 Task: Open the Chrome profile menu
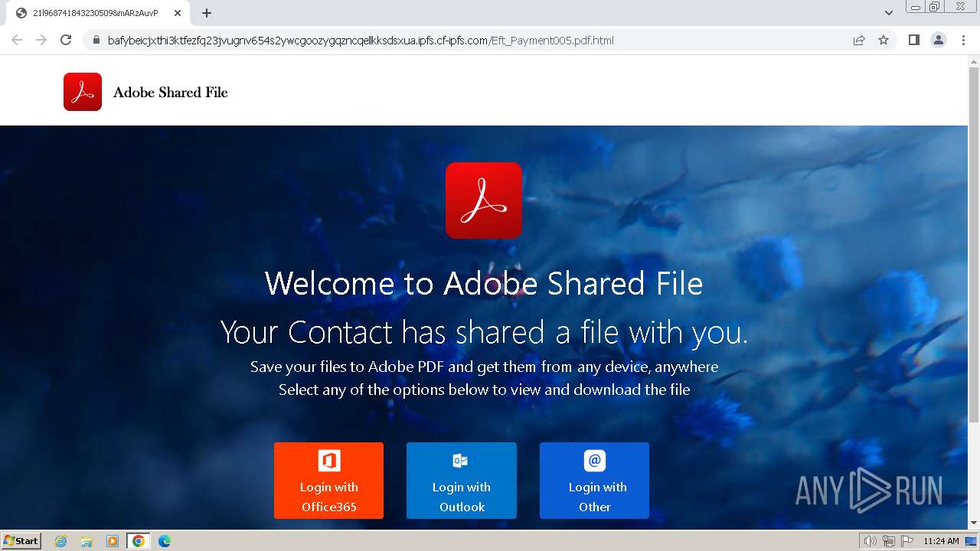[939, 41]
